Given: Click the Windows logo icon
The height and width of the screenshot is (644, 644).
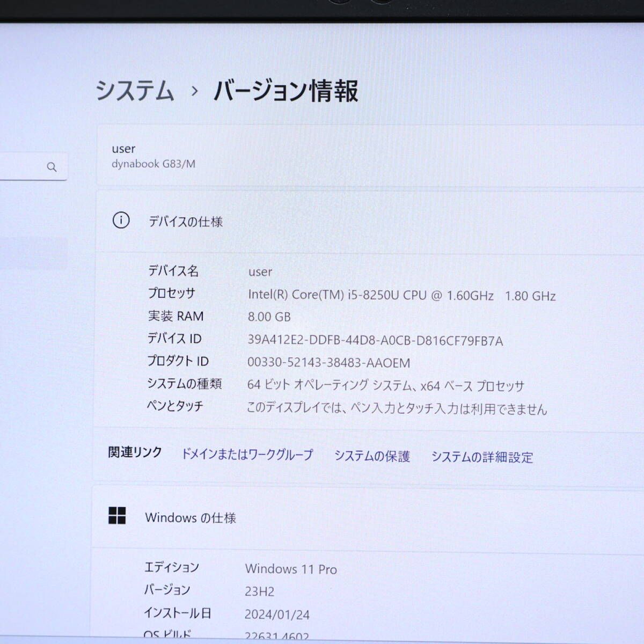Looking at the screenshot, I should click(117, 516).
